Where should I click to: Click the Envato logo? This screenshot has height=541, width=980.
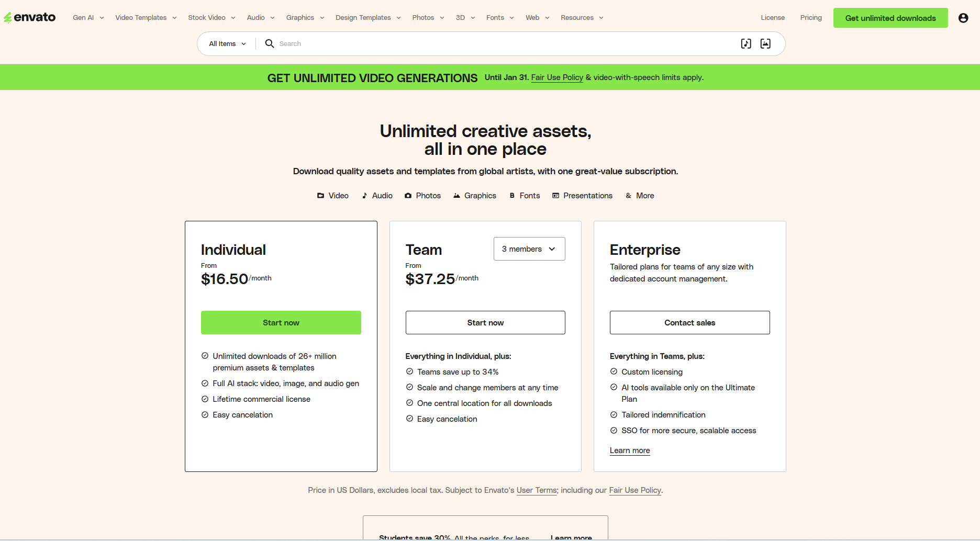pyautogui.click(x=30, y=17)
